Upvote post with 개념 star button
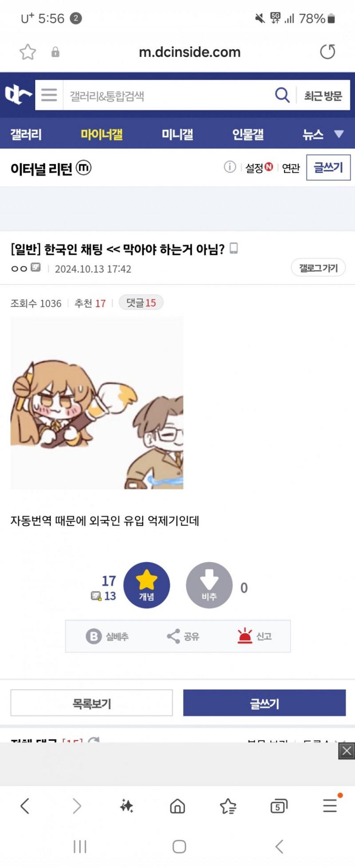Viewport: 355px width, 868px height. tap(146, 585)
